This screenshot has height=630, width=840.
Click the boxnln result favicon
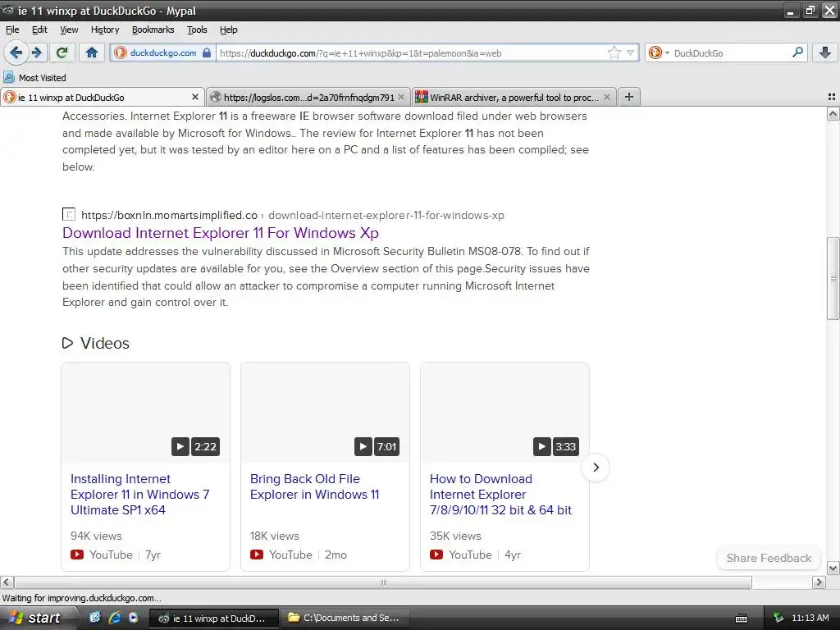(69, 214)
